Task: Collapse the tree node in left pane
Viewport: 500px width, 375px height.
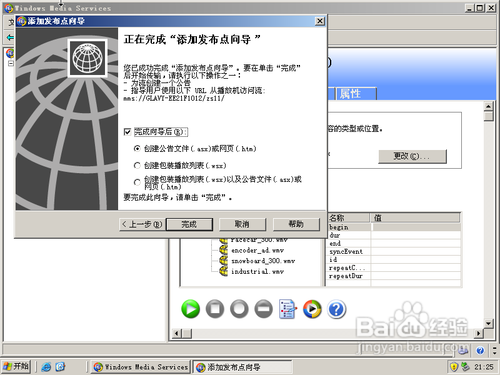Action: (11, 63)
